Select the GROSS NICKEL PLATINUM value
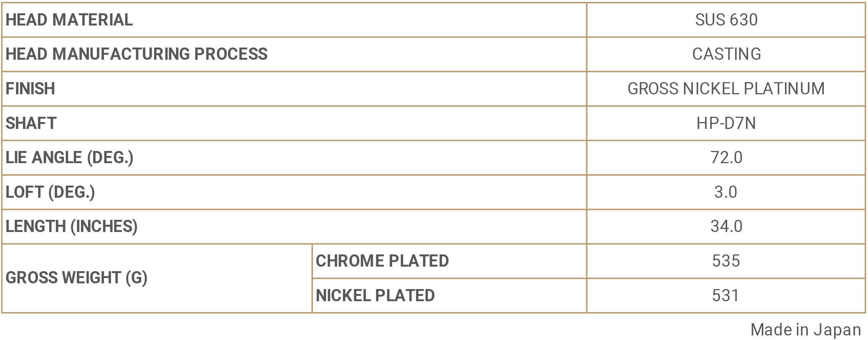The height and width of the screenshot is (340, 868). click(x=726, y=89)
